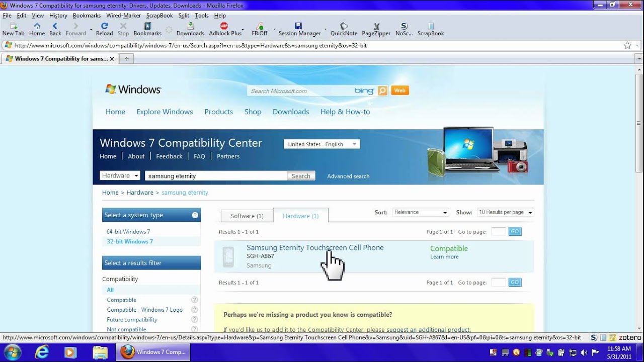Open Back/Forward history dropdown arrow
This screenshot has width=644, height=362.
pos(91,29)
